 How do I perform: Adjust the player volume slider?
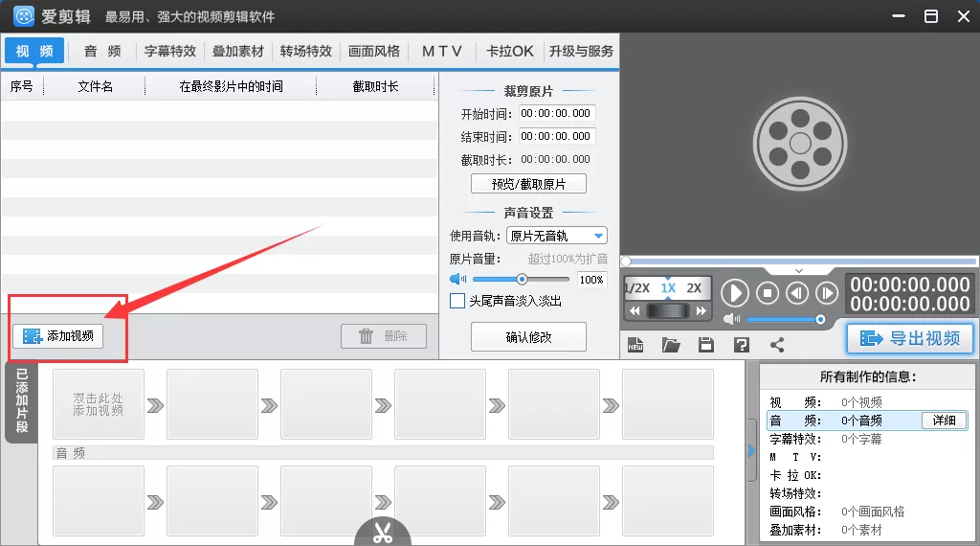tap(820, 320)
